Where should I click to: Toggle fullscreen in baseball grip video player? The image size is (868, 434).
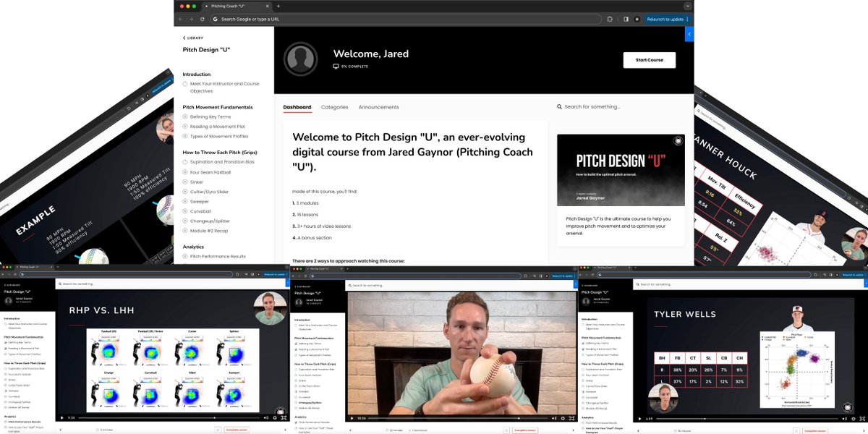tap(571, 417)
